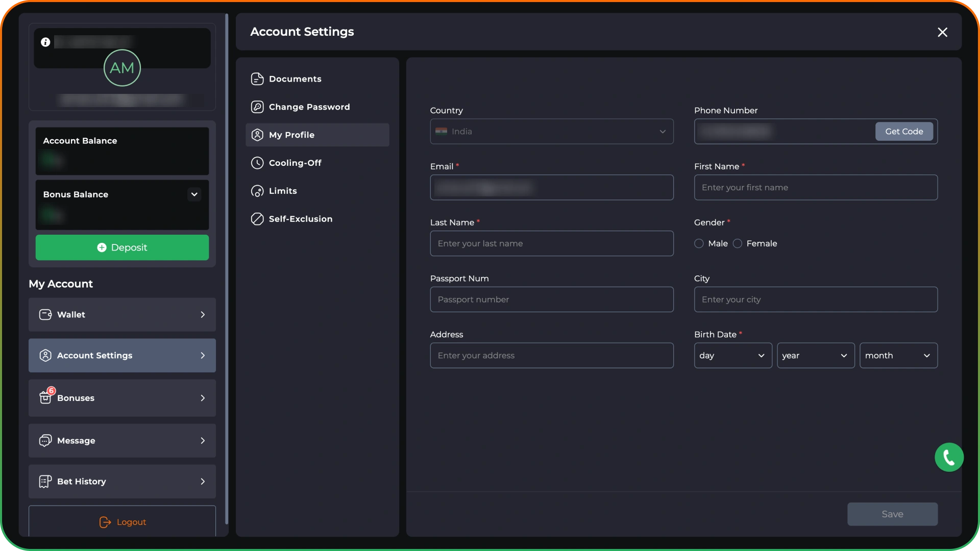This screenshot has height=551, width=980.
Task: Click the Wallet row arrow
Action: (x=203, y=315)
